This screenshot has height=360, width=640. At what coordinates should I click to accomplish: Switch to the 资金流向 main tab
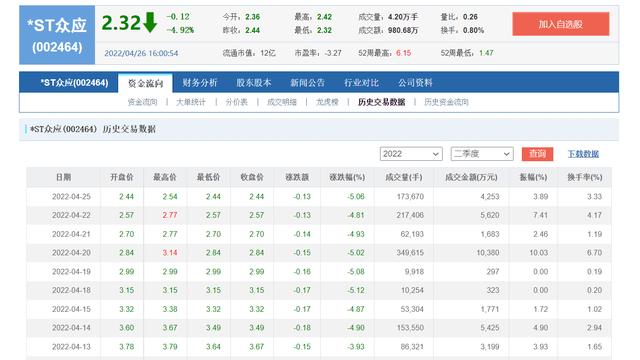(x=145, y=83)
